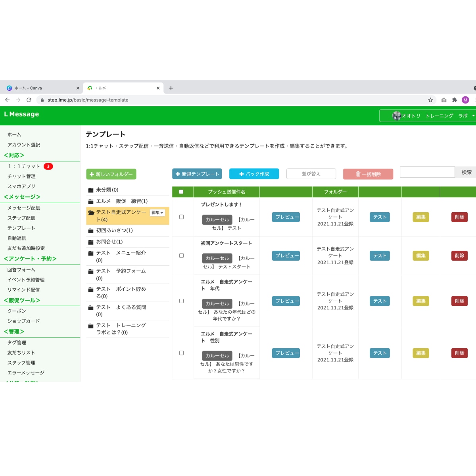This screenshot has height=476, width=476.
Task: Focus the template search input field
Action: (x=427, y=172)
